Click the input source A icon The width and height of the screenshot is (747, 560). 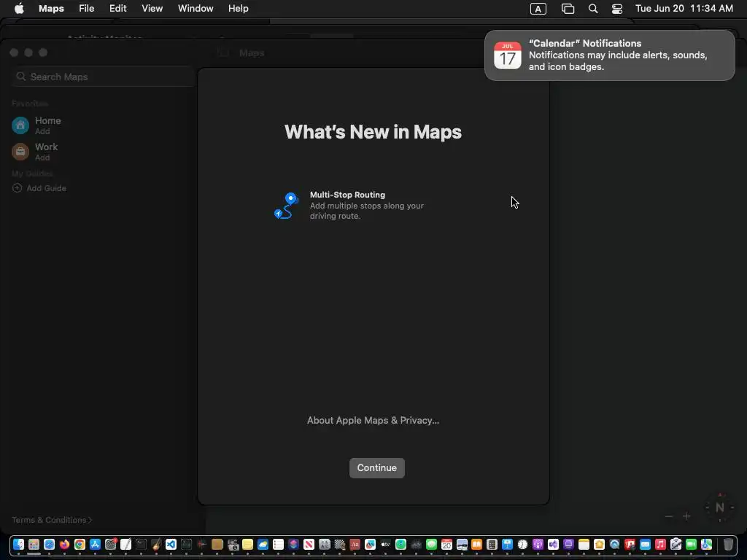[x=538, y=9]
